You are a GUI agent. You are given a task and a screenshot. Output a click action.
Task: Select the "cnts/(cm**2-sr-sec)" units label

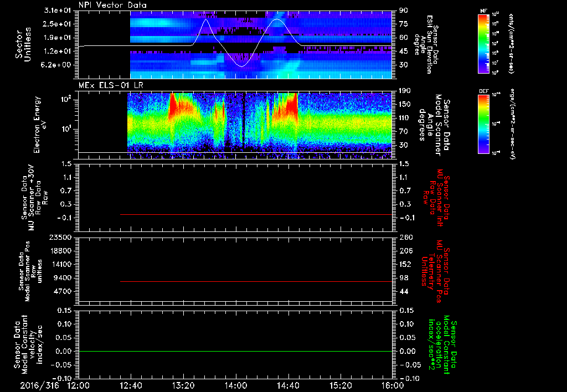click(511, 43)
